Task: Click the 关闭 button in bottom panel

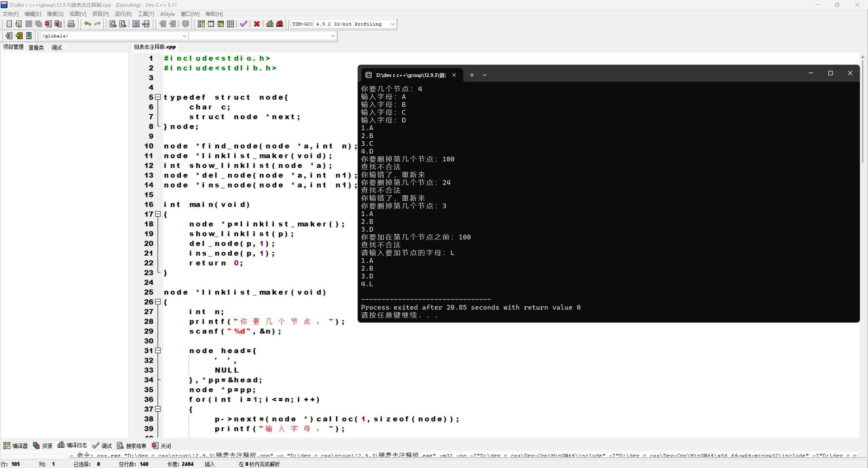Action: click(x=162, y=446)
